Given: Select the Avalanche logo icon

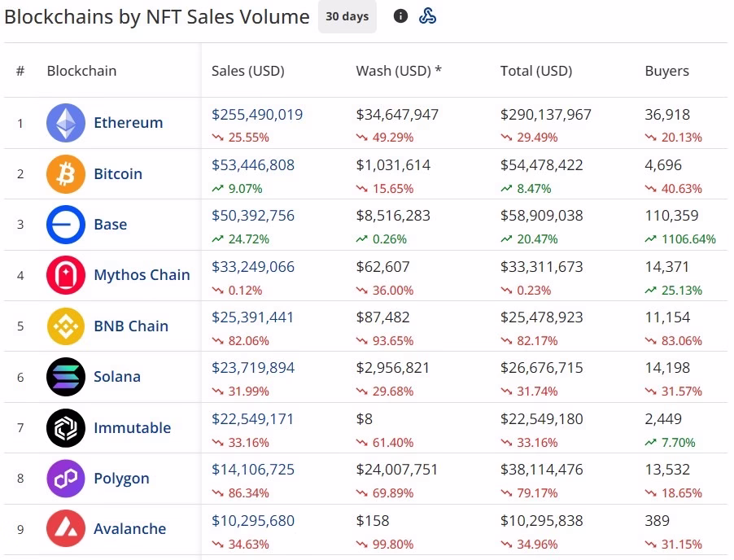Looking at the screenshot, I should 65,529.
